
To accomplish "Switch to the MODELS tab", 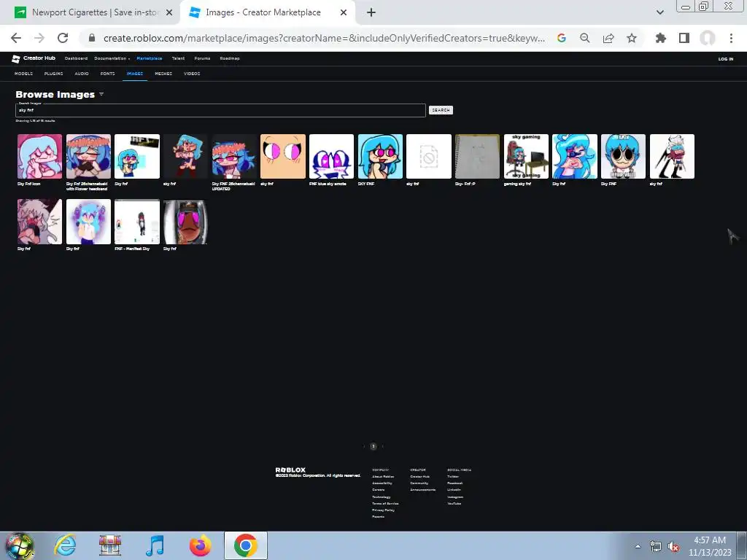I will tap(23, 74).
